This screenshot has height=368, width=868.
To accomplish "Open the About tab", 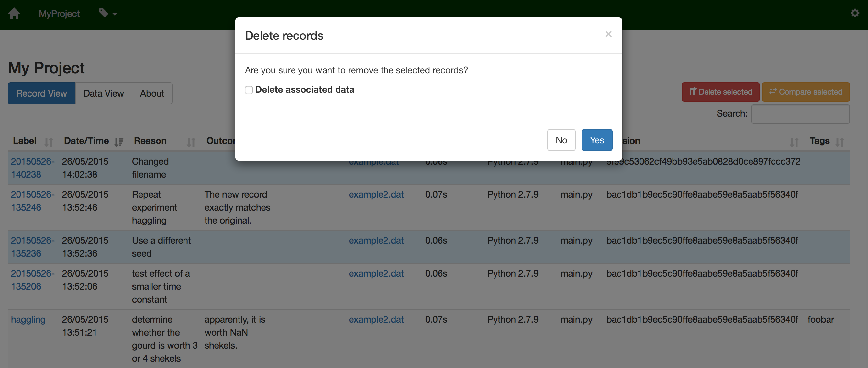I will pyautogui.click(x=152, y=93).
